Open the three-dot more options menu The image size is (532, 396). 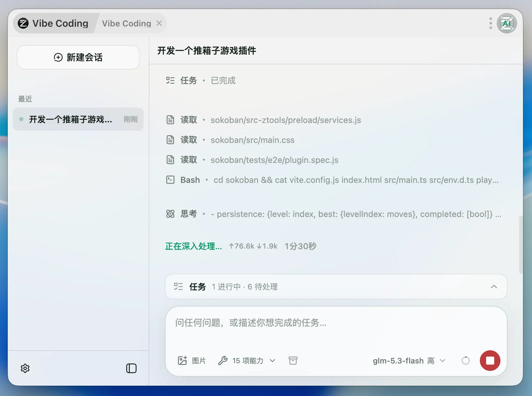(x=490, y=23)
